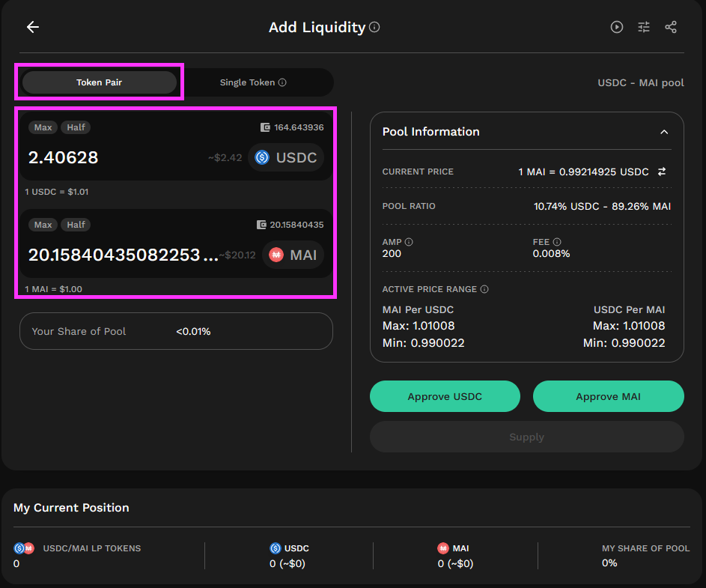Click current price 1 MAI = 0.99214925 USDC
The width and height of the screenshot is (706, 588).
click(583, 172)
